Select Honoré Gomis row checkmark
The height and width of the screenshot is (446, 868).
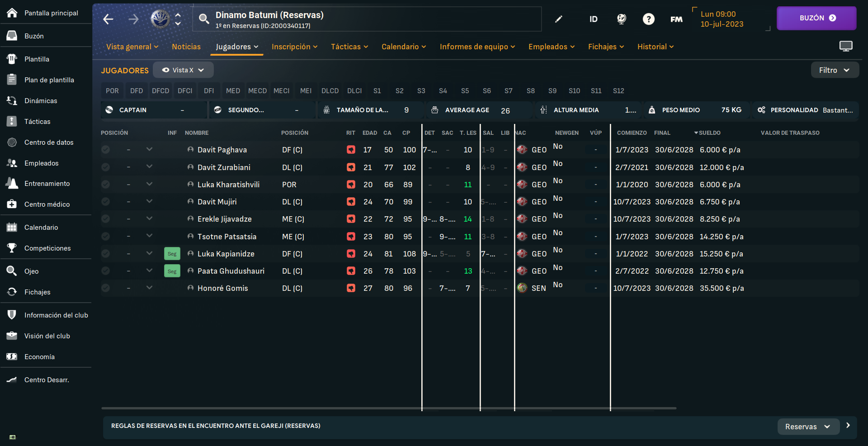(105, 288)
